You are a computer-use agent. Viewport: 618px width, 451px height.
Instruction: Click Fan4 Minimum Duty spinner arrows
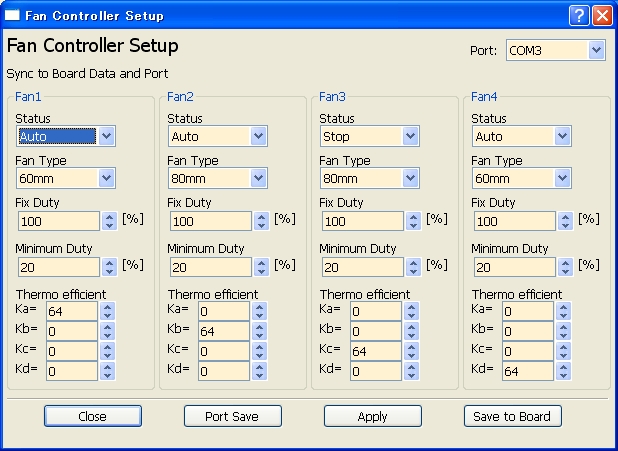[565, 267]
